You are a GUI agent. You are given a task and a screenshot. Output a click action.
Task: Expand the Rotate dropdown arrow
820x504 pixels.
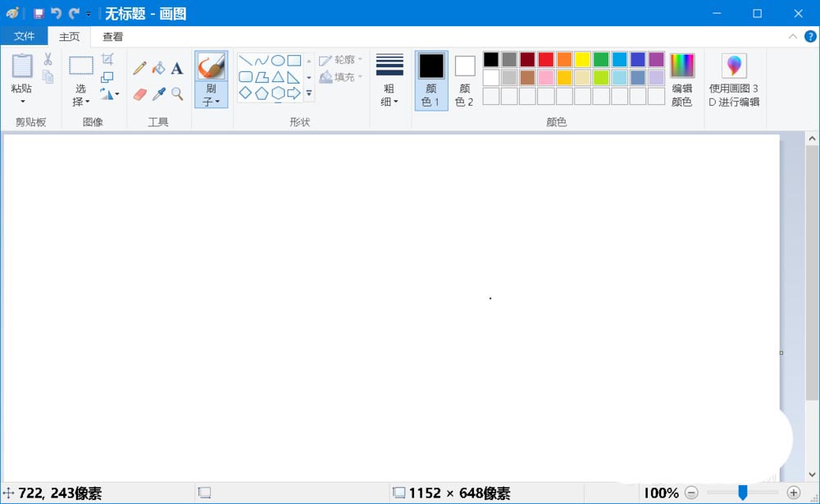click(116, 94)
